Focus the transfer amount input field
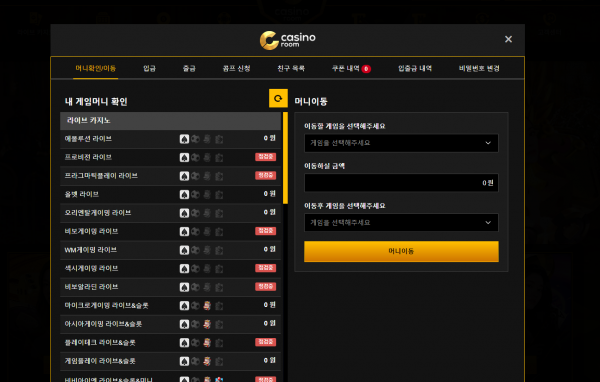The image size is (600, 382). click(401, 183)
